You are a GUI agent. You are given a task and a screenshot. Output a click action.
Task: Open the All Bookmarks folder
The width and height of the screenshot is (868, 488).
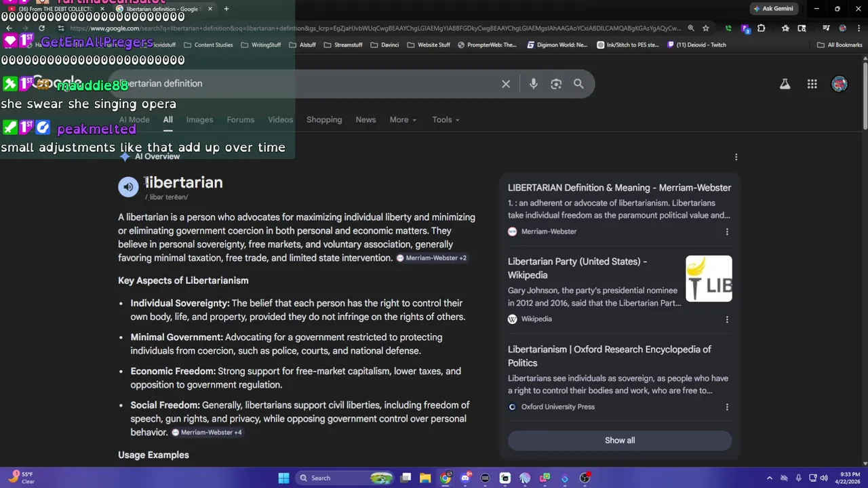840,45
